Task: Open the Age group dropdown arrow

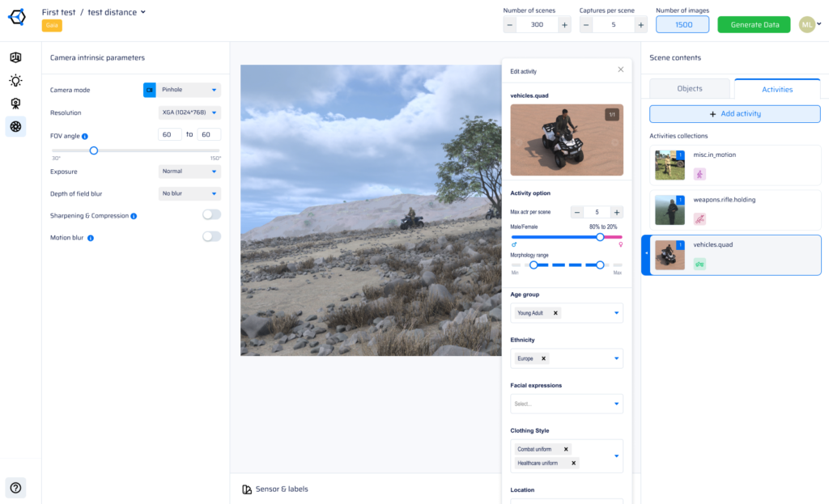Action: 616,313
